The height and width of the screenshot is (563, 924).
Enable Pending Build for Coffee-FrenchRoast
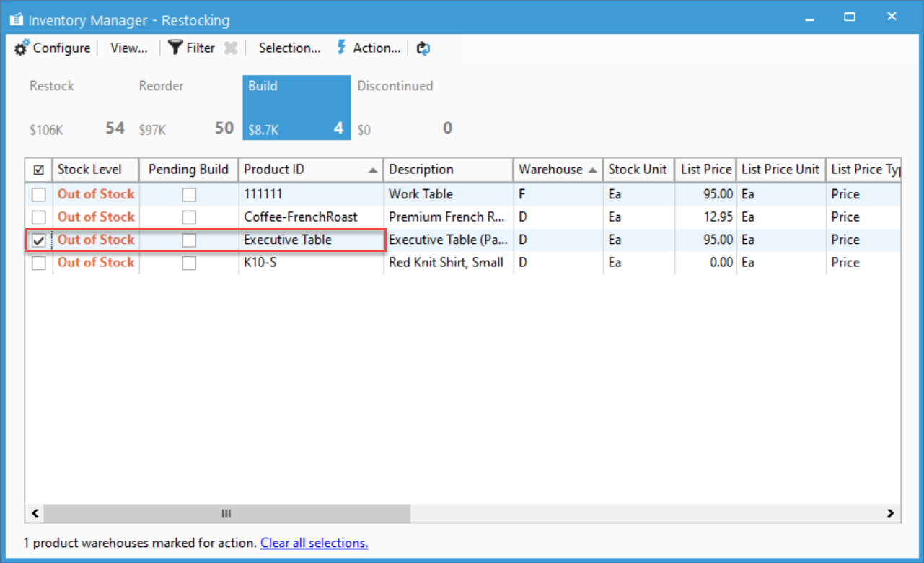(x=189, y=217)
